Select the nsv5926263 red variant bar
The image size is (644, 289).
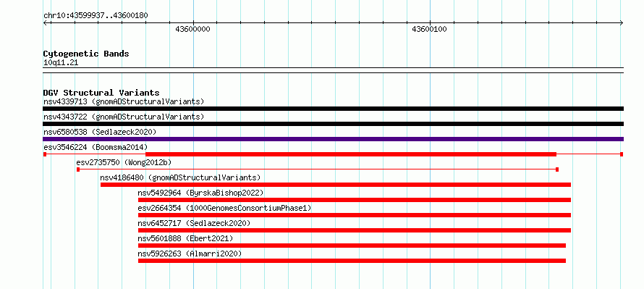[352, 261]
